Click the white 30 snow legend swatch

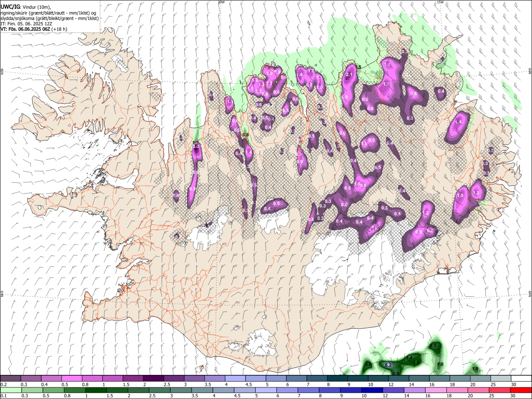click(x=521, y=379)
